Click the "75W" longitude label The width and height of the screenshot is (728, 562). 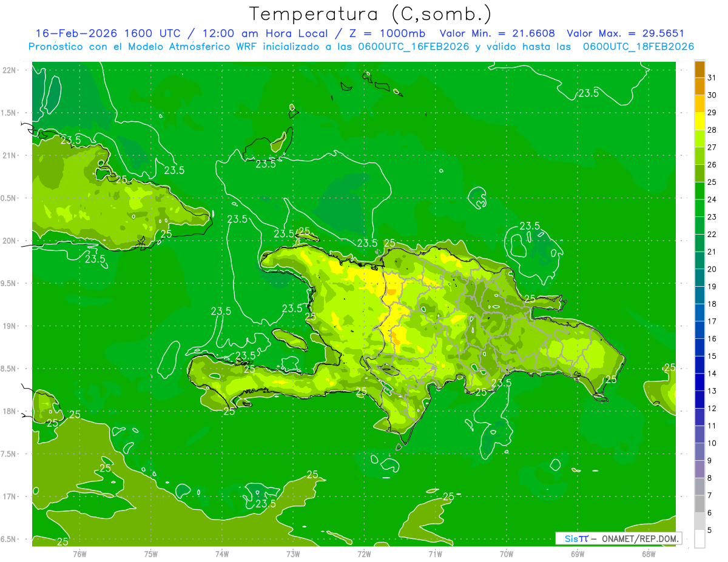(x=151, y=554)
